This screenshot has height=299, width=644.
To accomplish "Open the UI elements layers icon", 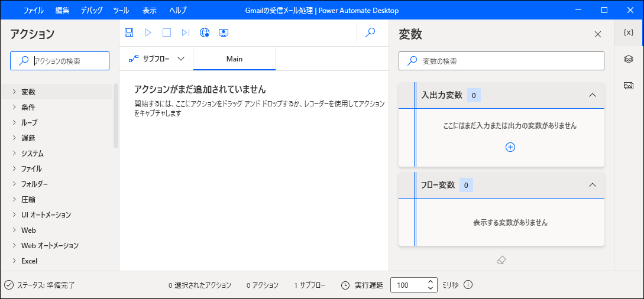I will click(x=629, y=59).
